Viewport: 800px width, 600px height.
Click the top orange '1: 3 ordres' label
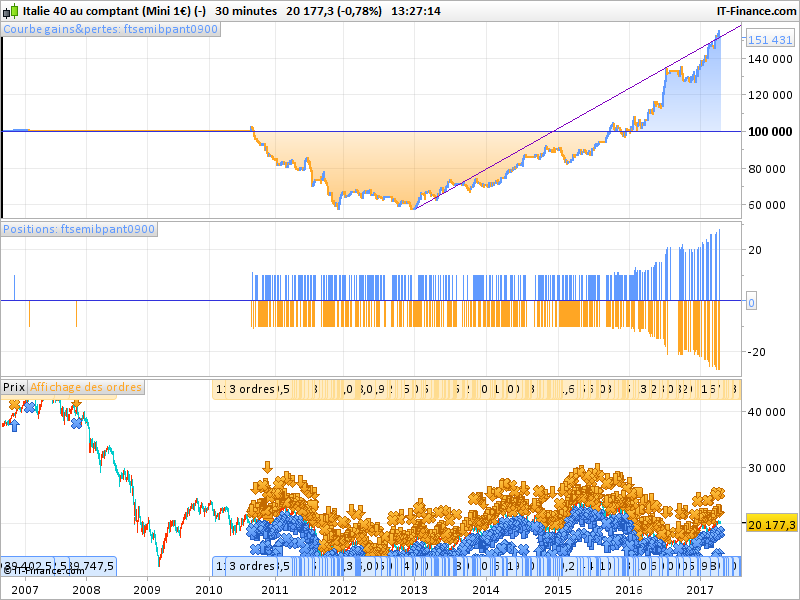pyautogui.click(x=245, y=390)
